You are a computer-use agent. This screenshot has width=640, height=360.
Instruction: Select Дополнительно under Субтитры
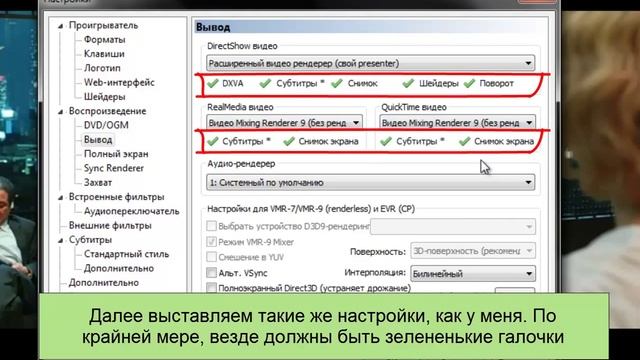(x=119, y=268)
